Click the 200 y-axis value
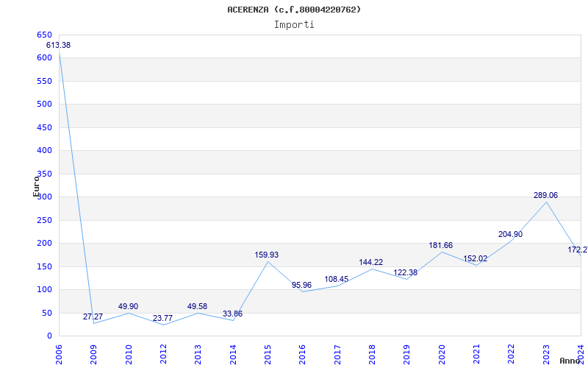Viewport: 588px width, 368px height. pyautogui.click(x=44, y=244)
